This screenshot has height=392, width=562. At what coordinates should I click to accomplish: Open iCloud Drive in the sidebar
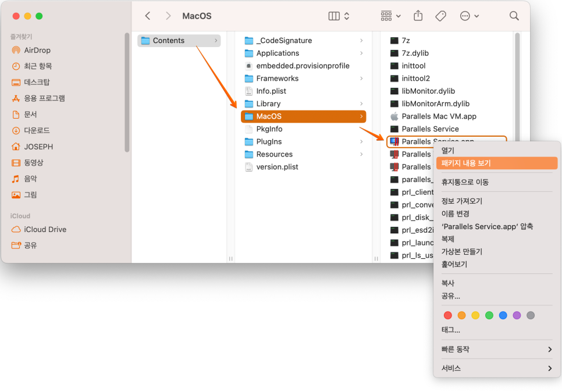point(39,229)
